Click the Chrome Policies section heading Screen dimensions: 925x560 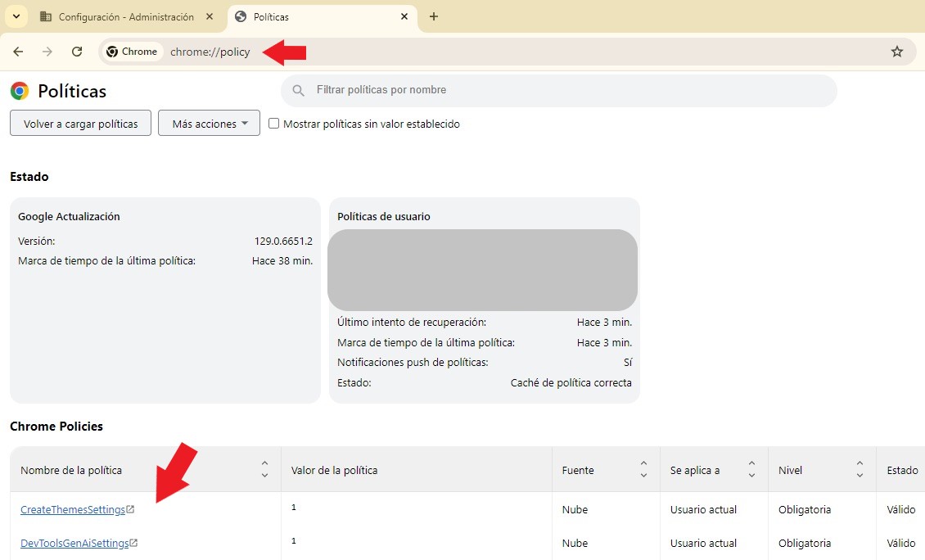pos(56,427)
